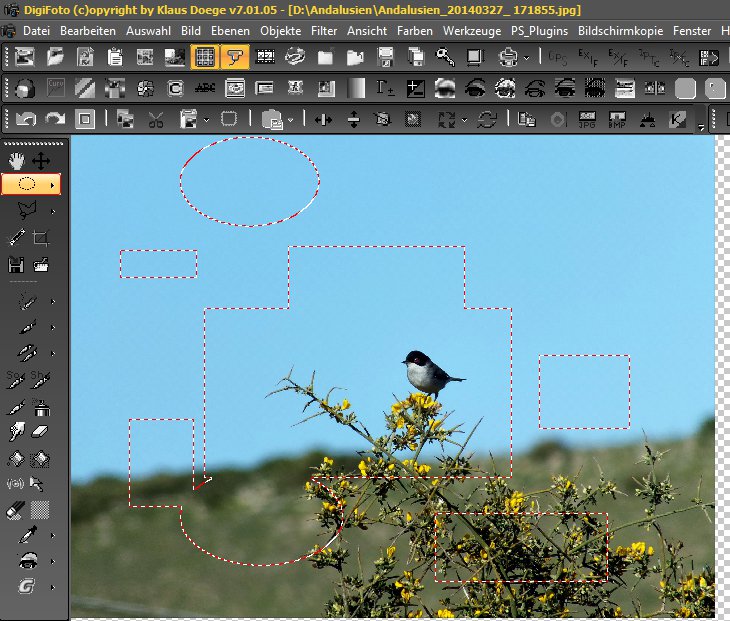Click the bird in the photo canvas

(x=429, y=372)
